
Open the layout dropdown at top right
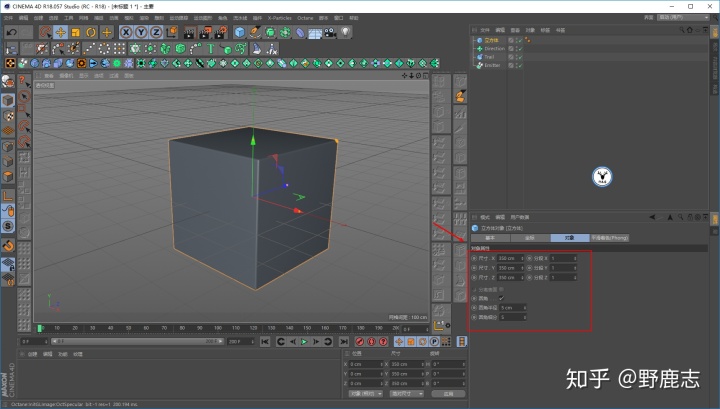[x=683, y=17]
